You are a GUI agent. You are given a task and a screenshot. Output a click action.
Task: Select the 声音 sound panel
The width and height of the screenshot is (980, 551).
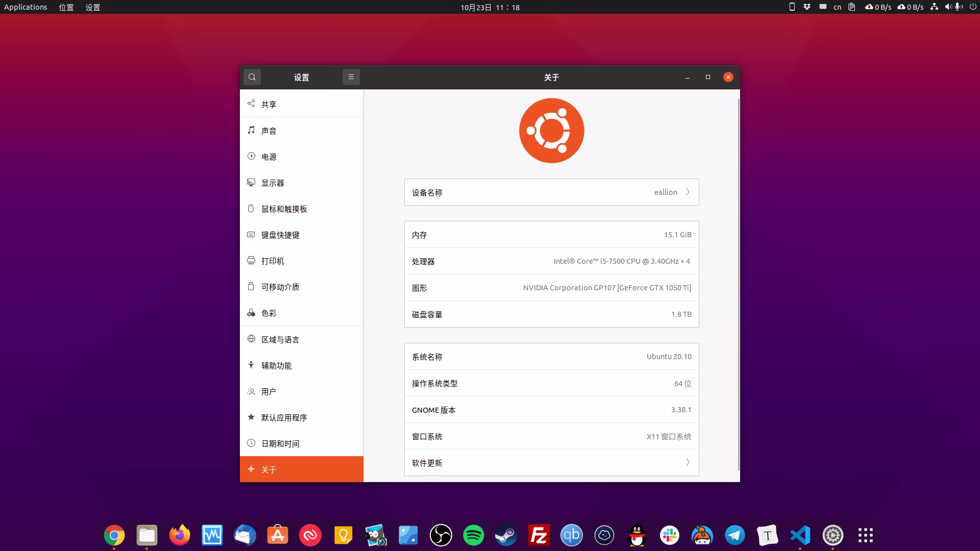coord(302,131)
